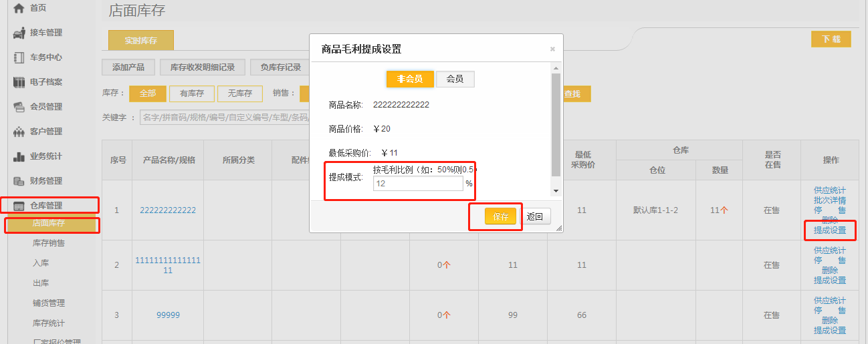The height and width of the screenshot is (344, 868).
Task: Click the 接车管理 car icon
Action: [x=19, y=33]
